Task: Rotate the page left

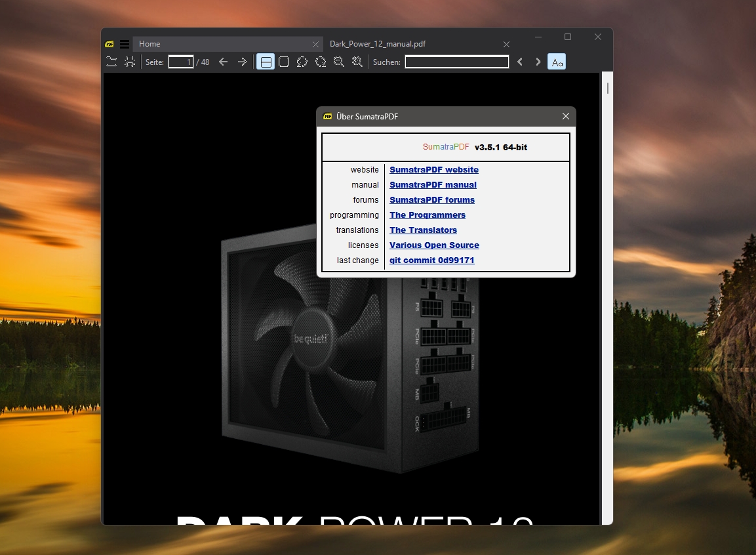Action: pyautogui.click(x=302, y=62)
